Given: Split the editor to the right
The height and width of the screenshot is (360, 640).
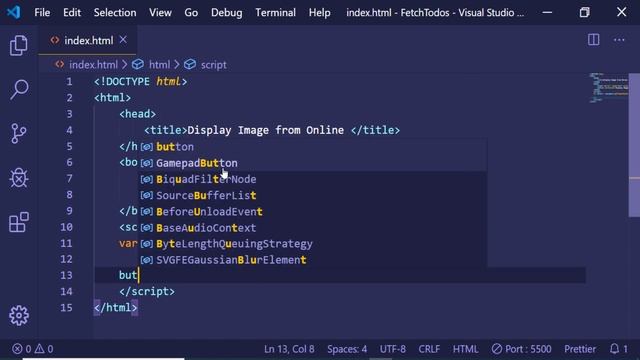Looking at the screenshot, I should [x=593, y=40].
